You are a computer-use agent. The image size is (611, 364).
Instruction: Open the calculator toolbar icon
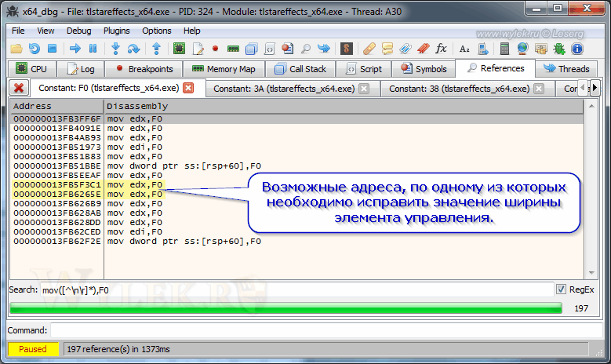tap(504, 49)
